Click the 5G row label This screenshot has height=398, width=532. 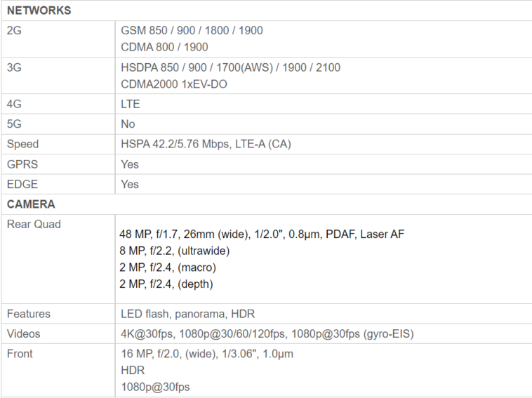(x=15, y=124)
